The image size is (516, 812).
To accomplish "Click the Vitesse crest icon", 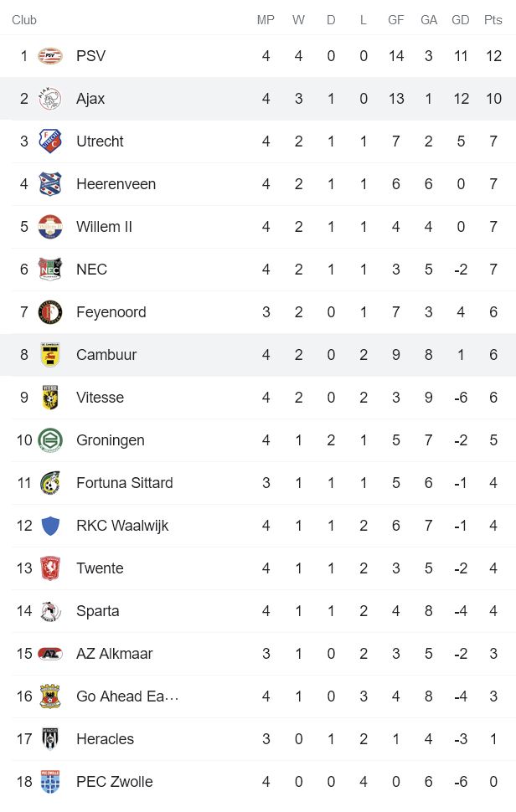I will coord(50,398).
